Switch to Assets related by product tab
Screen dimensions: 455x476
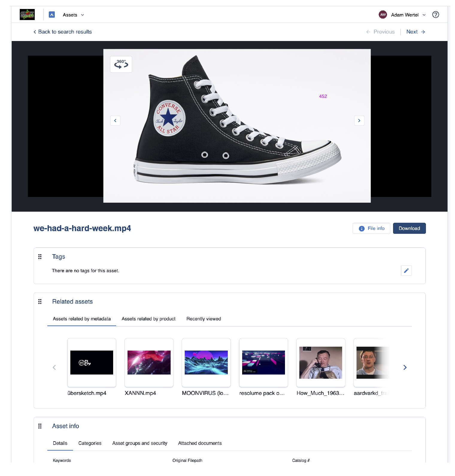(148, 319)
